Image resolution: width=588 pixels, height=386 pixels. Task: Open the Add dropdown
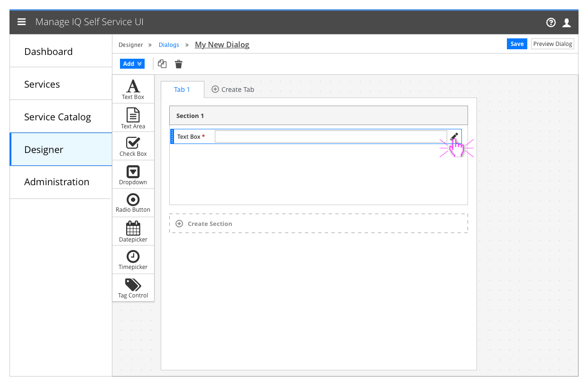click(132, 63)
